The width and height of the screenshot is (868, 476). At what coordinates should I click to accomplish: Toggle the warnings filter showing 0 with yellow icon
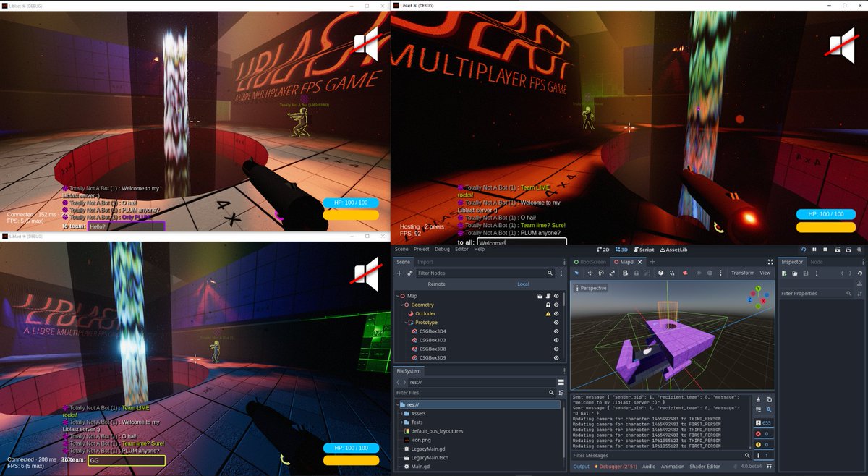[764, 445]
